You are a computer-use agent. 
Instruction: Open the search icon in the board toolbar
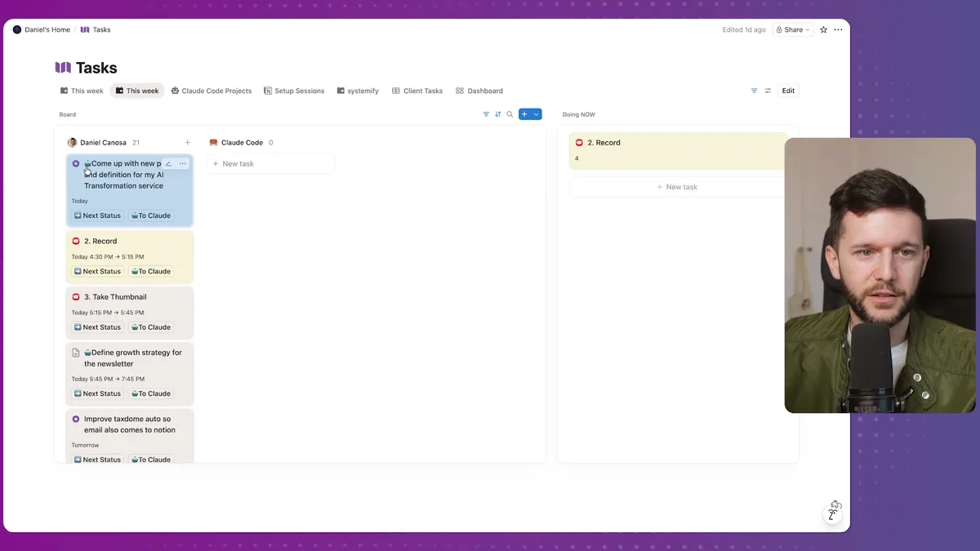click(510, 114)
